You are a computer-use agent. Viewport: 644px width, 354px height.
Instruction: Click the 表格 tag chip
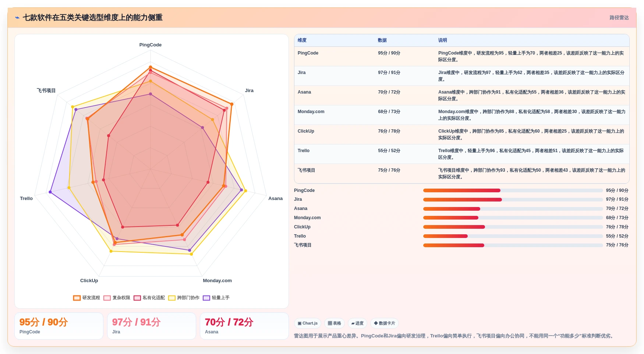pos(335,323)
